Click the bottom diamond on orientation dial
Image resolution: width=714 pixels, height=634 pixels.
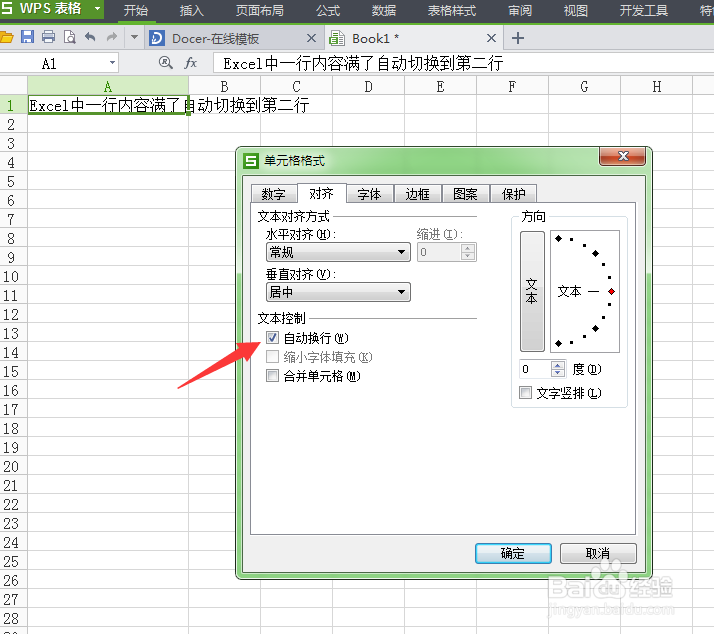[x=559, y=343]
